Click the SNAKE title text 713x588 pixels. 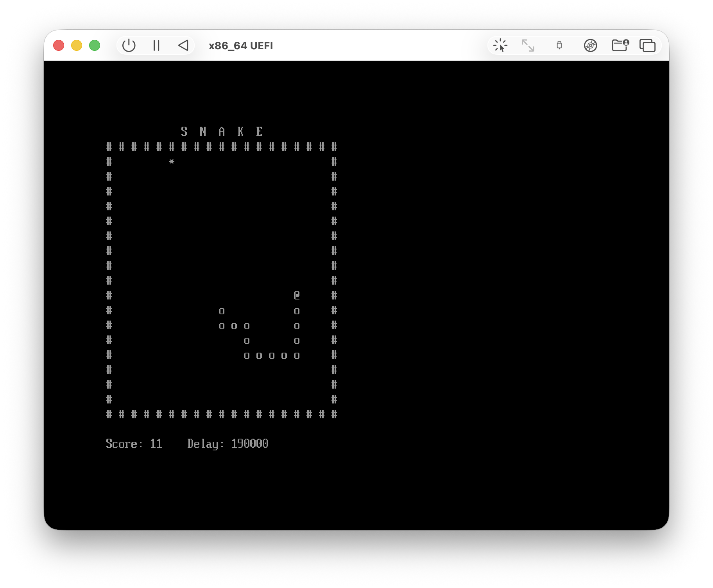(x=221, y=131)
